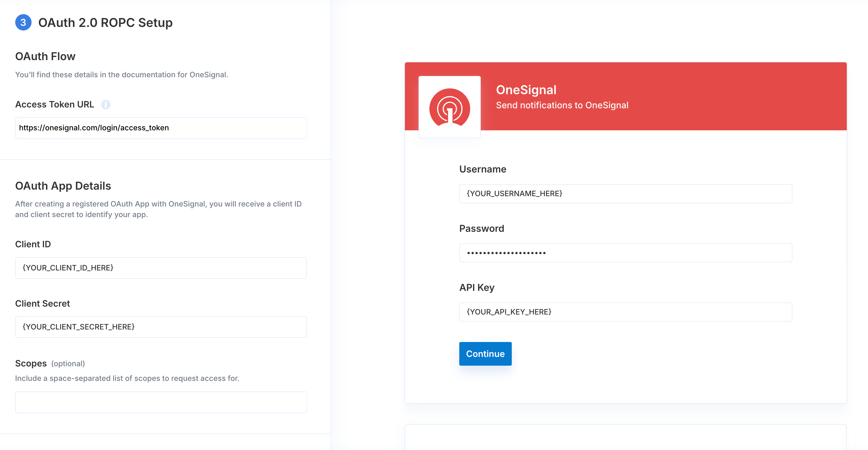Click the 'OAuth Flow' section heading
Viewport: 868px width, 450px height.
[x=45, y=56]
